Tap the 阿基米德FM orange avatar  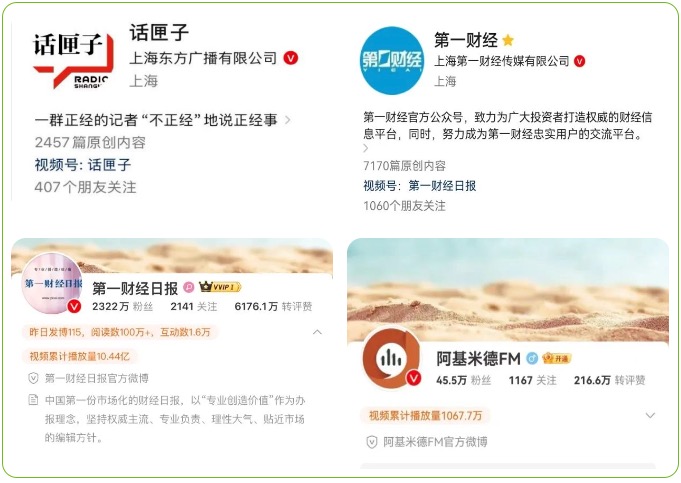392,358
